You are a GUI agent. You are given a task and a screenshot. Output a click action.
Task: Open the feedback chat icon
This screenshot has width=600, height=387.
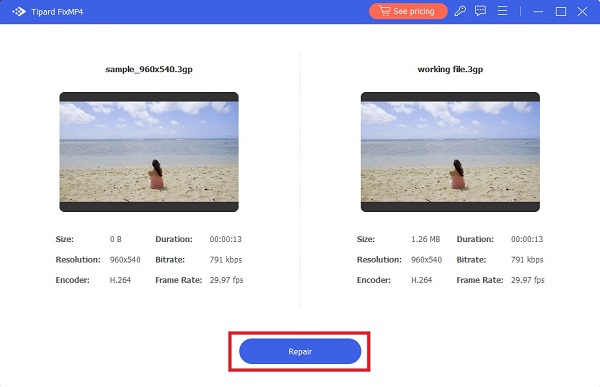(x=480, y=11)
